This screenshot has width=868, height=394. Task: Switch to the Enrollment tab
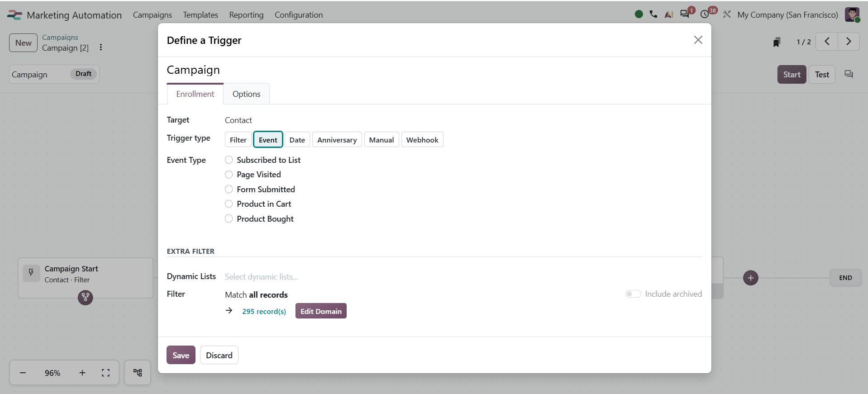pyautogui.click(x=195, y=94)
